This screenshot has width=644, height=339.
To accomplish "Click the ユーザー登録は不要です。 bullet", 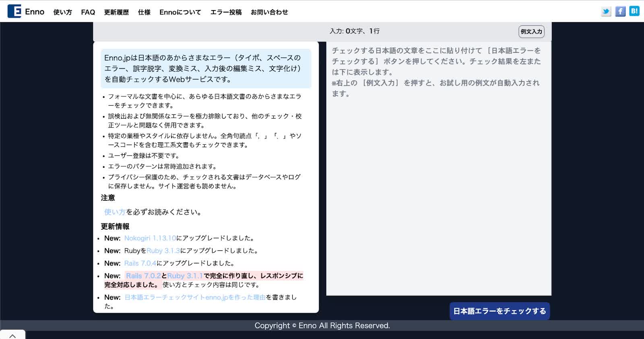I will pos(144,156).
